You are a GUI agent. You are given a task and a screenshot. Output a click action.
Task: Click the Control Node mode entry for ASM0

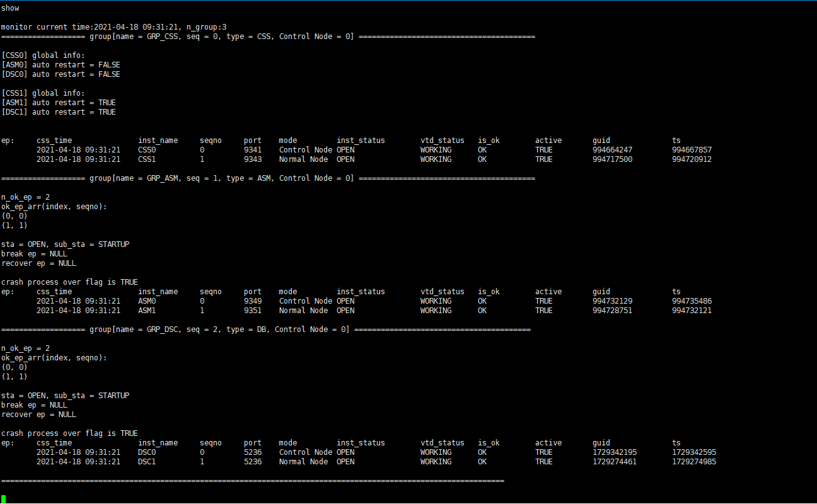pos(304,301)
